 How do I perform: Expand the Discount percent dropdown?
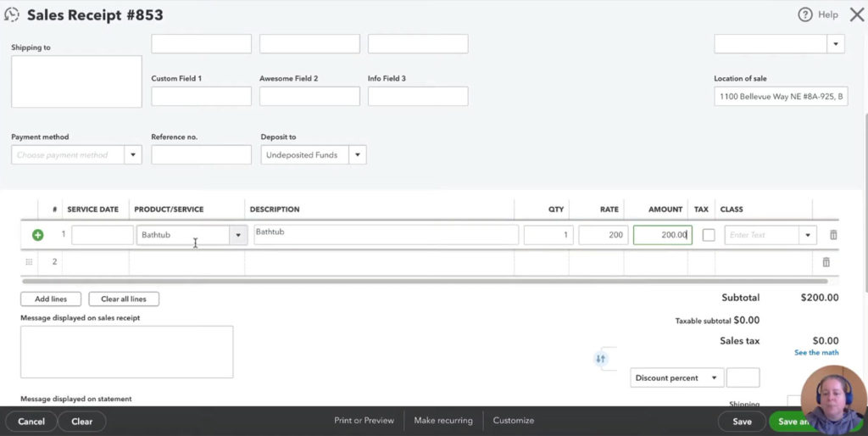click(714, 378)
